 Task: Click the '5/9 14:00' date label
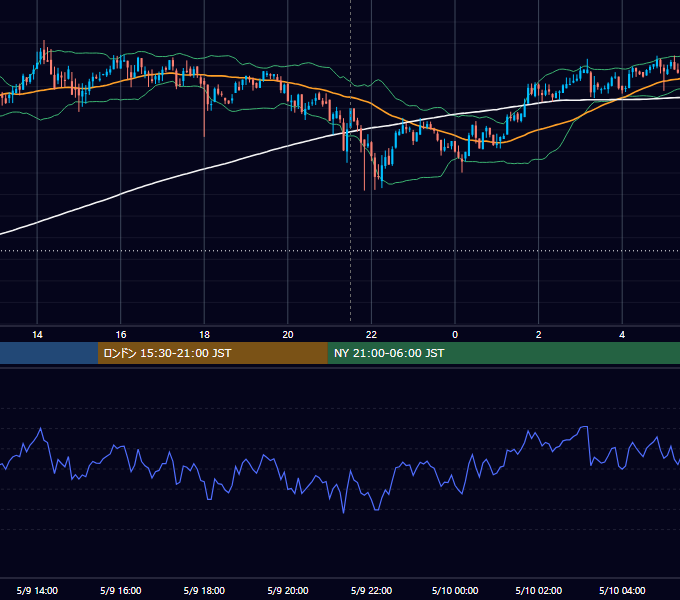[x=37, y=590]
